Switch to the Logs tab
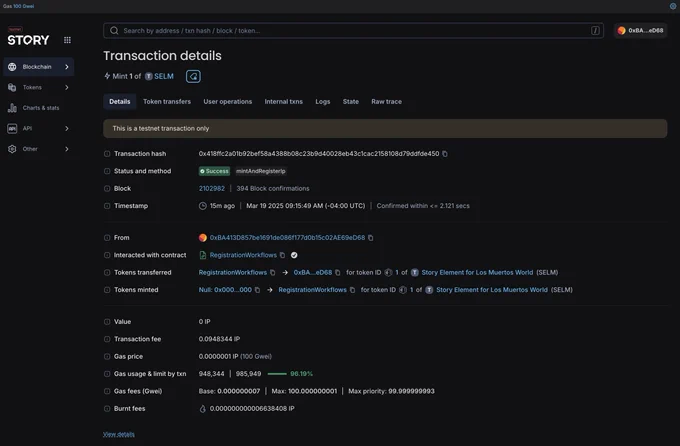The image size is (680, 446). (x=323, y=102)
